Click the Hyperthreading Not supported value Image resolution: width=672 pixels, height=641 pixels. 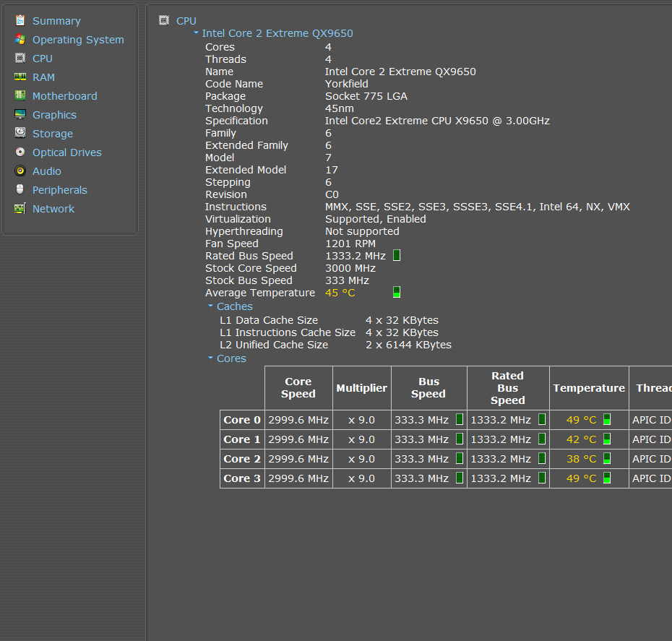tap(362, 232)
